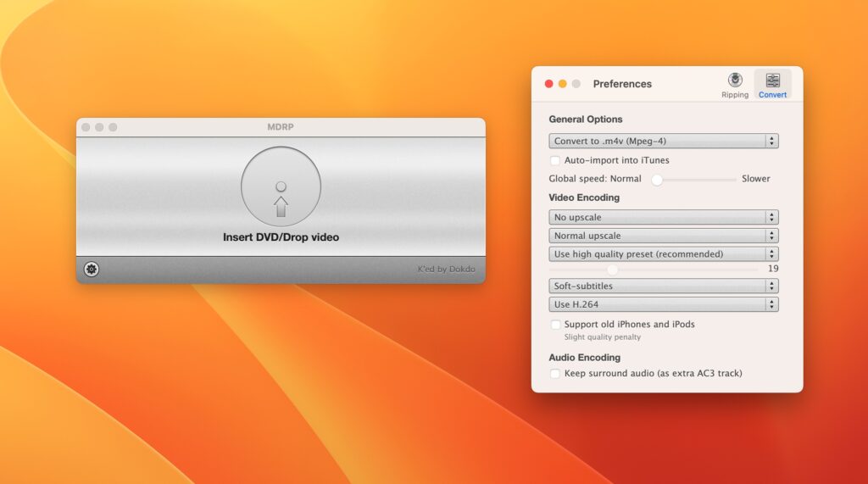This screenshot has height=484, width=868.
Task: Enable Auto-import into iTunes
Action: click(x=554, y=160)
